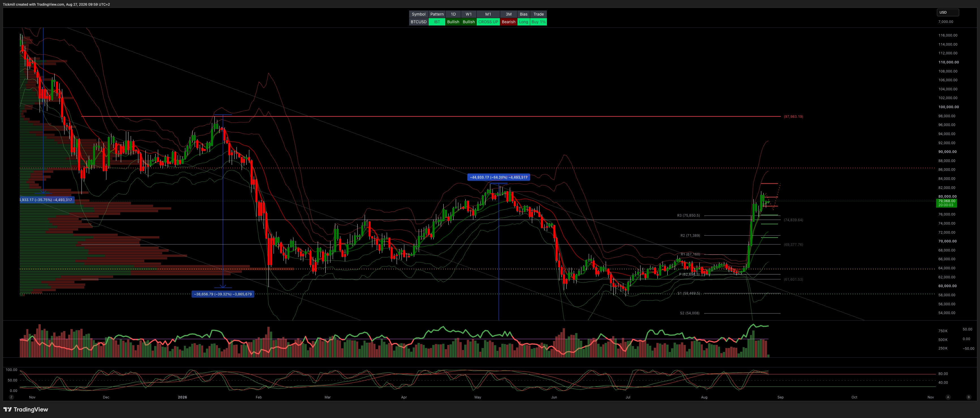Click the green IBT pattern cell
The image size is (980, 418).
click(x=437, y=22)
